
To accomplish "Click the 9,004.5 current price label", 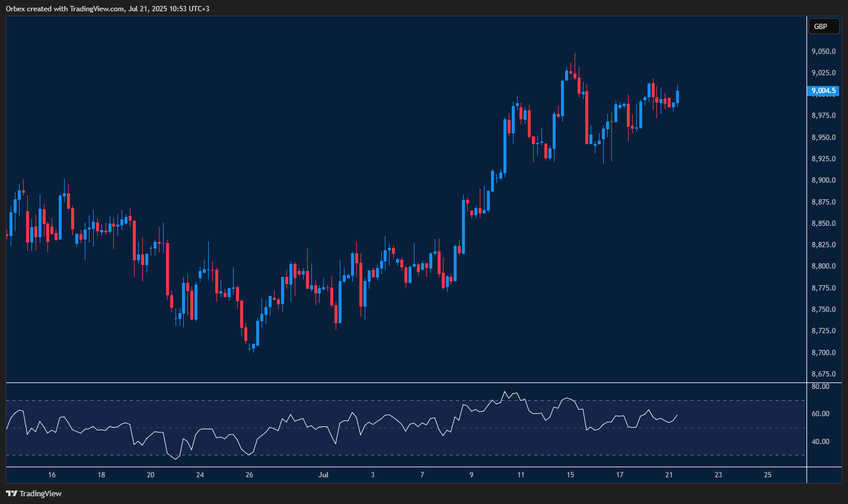I will point(824,91).
